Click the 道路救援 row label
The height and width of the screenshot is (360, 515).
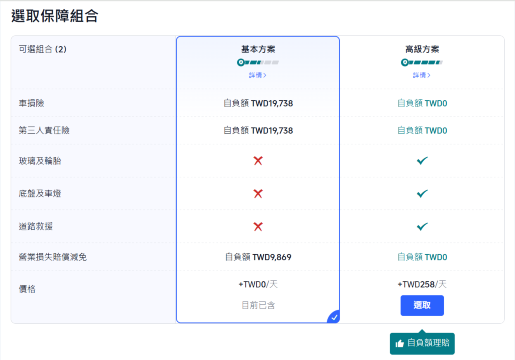[x=35, y=226]
